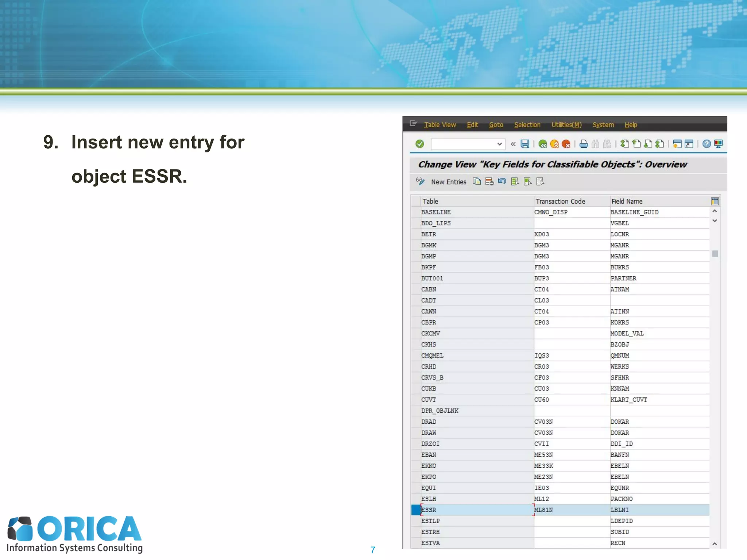Click the table column settings icon
This screenshot has width=747, height=560.
click(x=715, y=201)
